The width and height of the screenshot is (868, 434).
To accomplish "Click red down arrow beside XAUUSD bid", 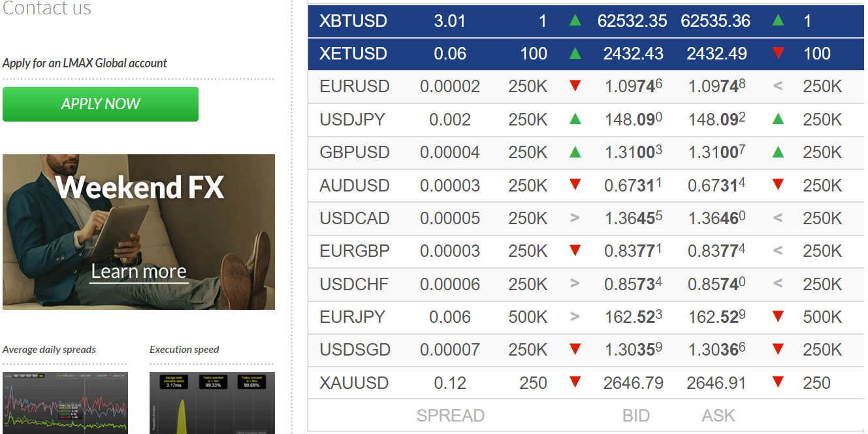I will (575, 382).
